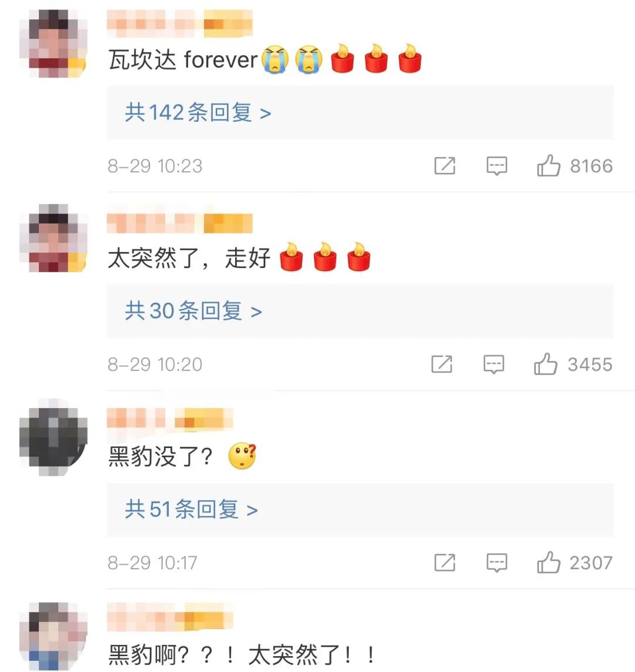
Task: Select the 黑豹啊？？！太突然了 comment text
Action: pos(242,655)
